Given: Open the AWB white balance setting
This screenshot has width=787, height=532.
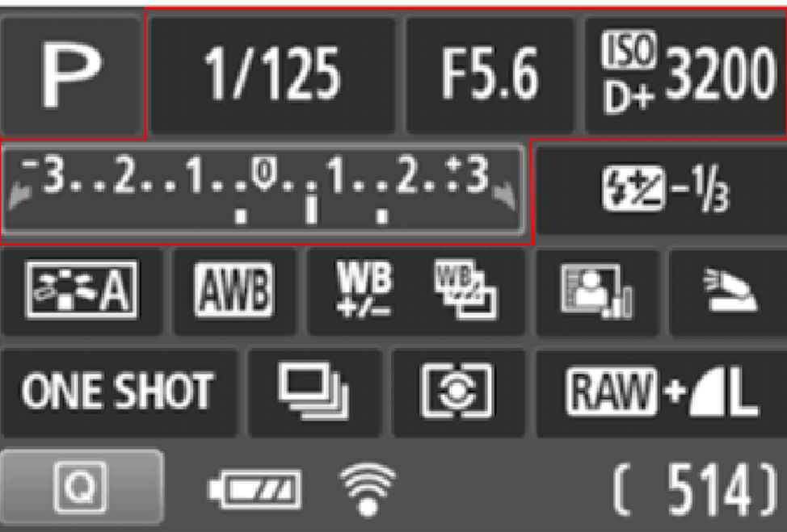Looking at the screenshot, I should point(234,291).
